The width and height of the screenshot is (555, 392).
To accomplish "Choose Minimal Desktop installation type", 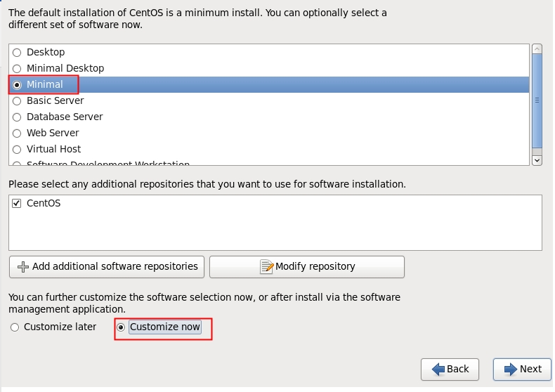I will click(x=17, y=69).
